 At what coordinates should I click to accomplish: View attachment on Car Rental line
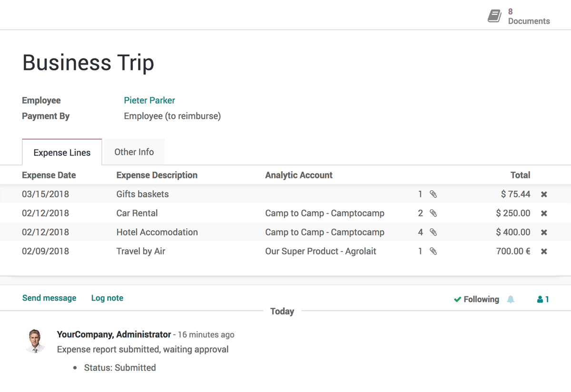[433, 213]
